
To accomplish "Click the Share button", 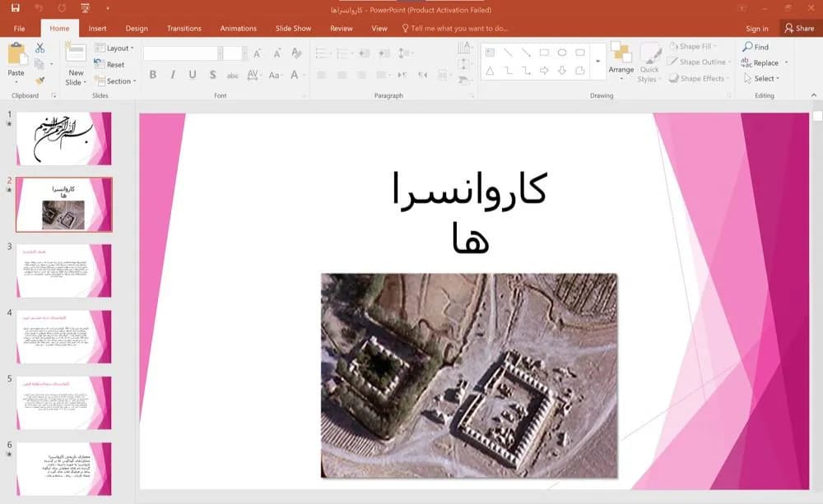I will point(800,28).
